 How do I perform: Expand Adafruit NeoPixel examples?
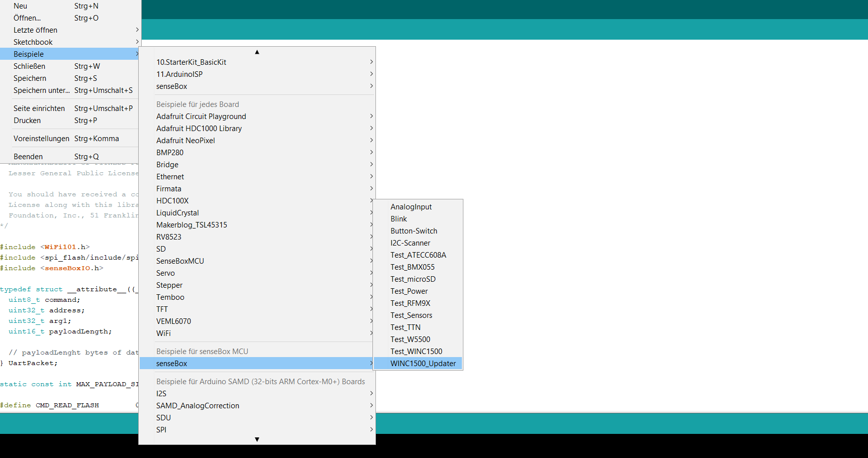pyautogui.click(x=257, y=141)
